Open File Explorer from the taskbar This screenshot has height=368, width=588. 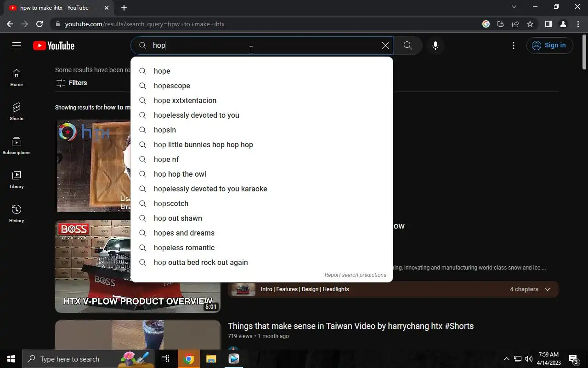pos(211,359)
